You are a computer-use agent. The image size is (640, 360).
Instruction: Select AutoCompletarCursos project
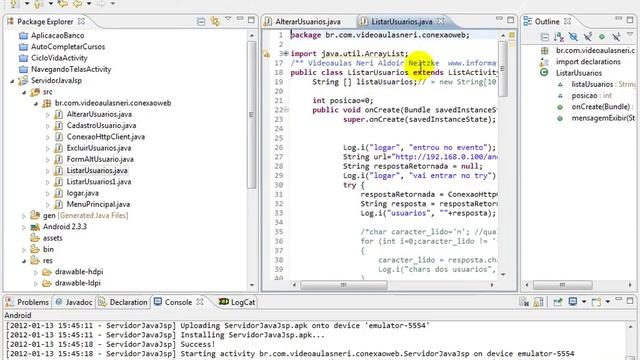point(68,47)
